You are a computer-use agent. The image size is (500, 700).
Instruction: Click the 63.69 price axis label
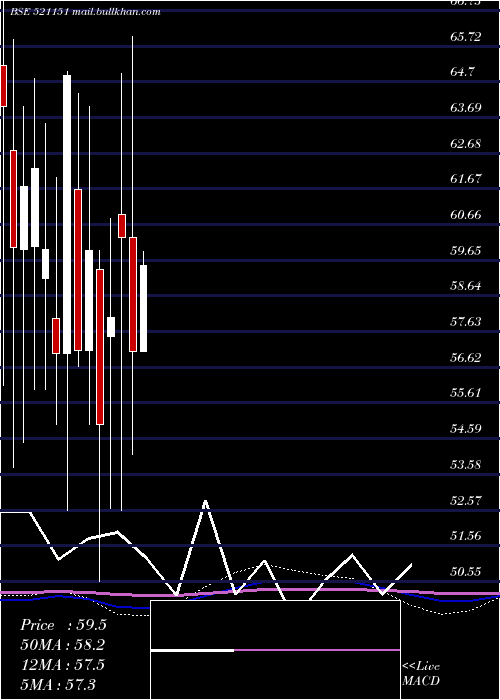pyautogui.click(x=466, y=108)
